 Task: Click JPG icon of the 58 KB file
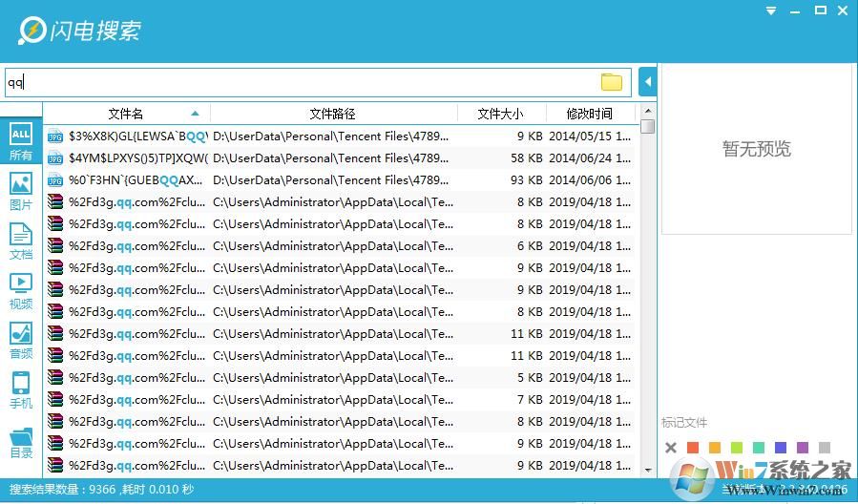coord(55,158)
